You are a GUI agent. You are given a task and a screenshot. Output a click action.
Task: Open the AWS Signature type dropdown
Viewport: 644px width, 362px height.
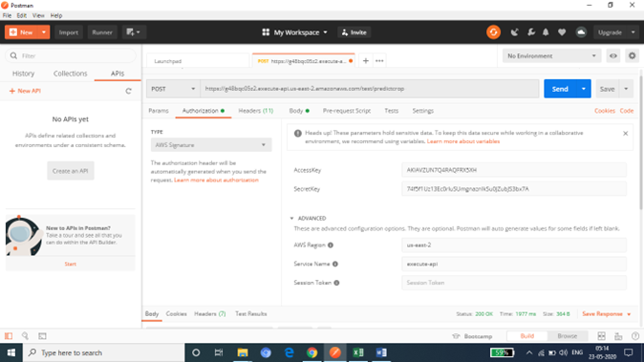(211, 145)
